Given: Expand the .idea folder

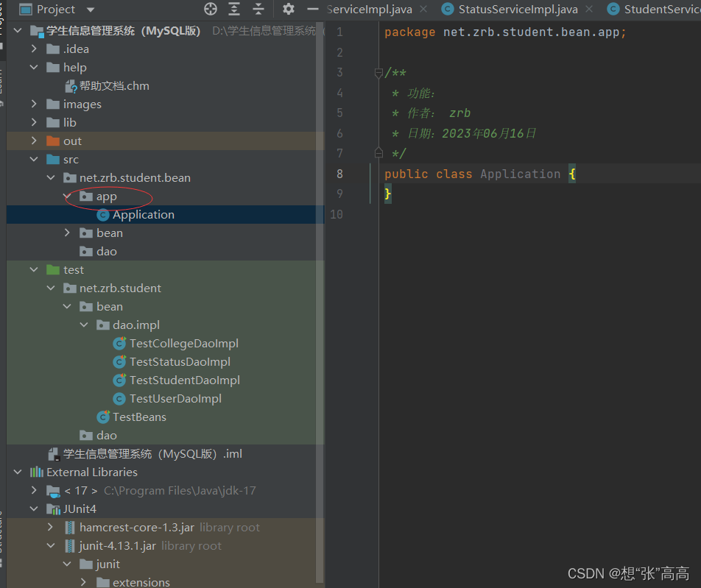Looking at the screenshot, I should pos(34,49).
